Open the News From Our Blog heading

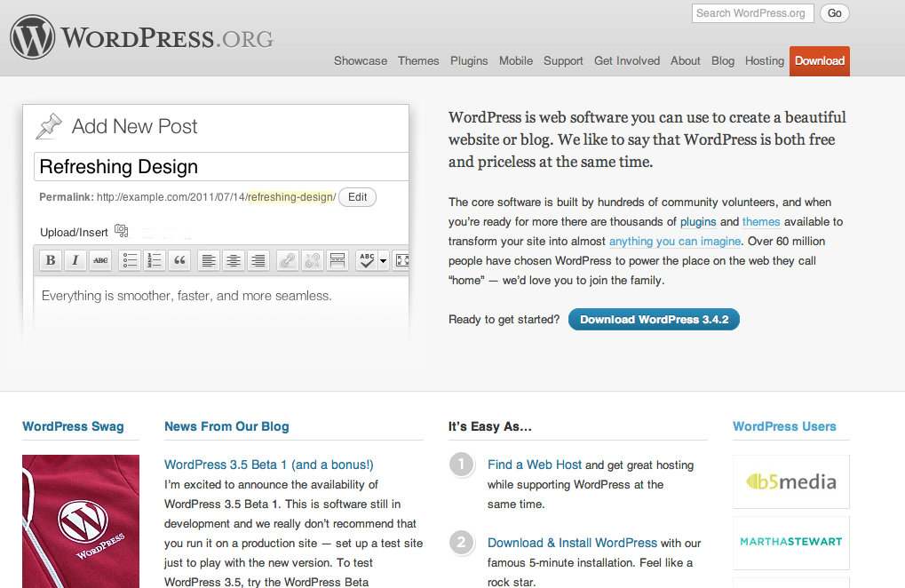[226, 426]
